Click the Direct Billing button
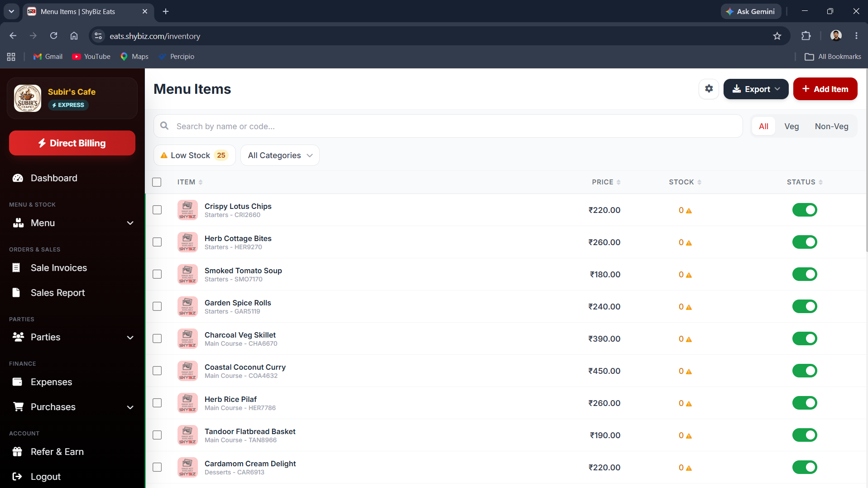 (x=72, y=143)
